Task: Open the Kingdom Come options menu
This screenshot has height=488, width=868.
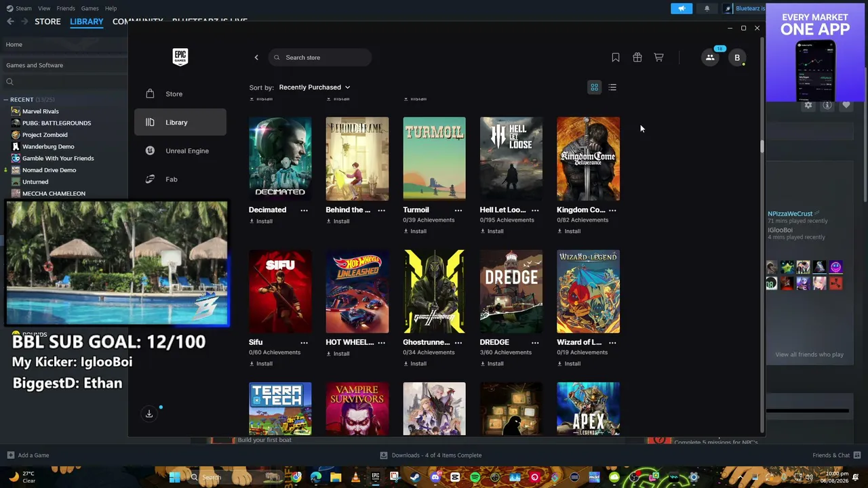Action: click(x=612, y=210)
